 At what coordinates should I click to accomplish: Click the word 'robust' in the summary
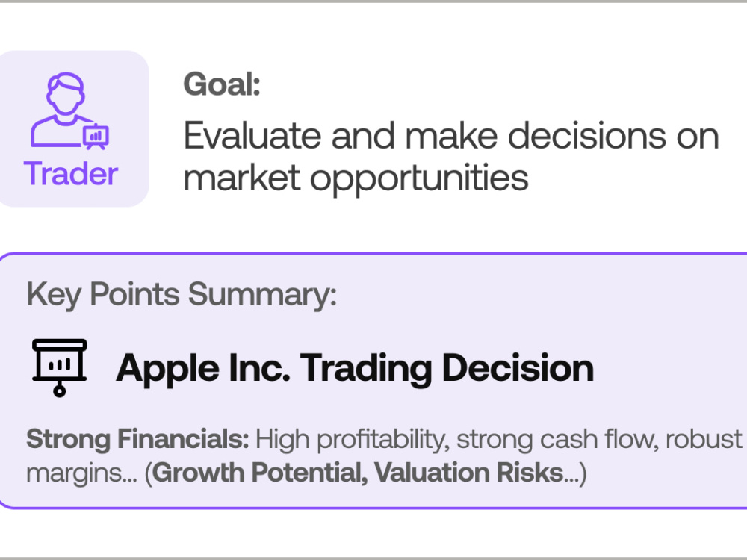click(704, 438)
